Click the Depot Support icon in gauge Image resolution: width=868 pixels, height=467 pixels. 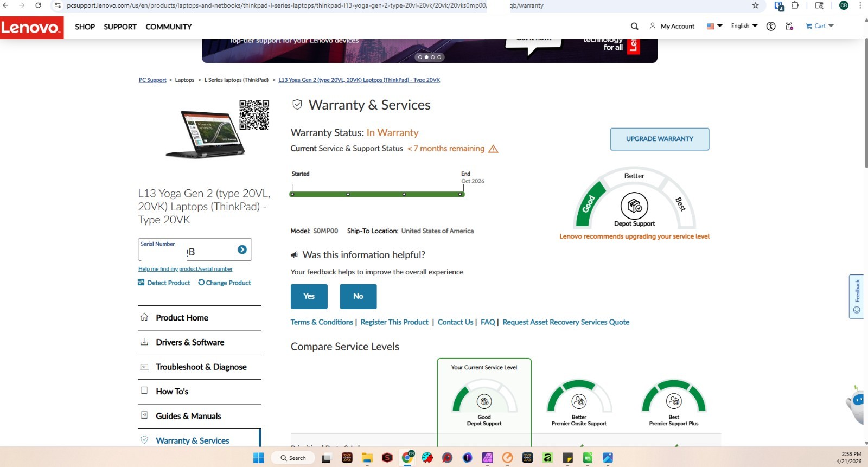coord(634,206)
